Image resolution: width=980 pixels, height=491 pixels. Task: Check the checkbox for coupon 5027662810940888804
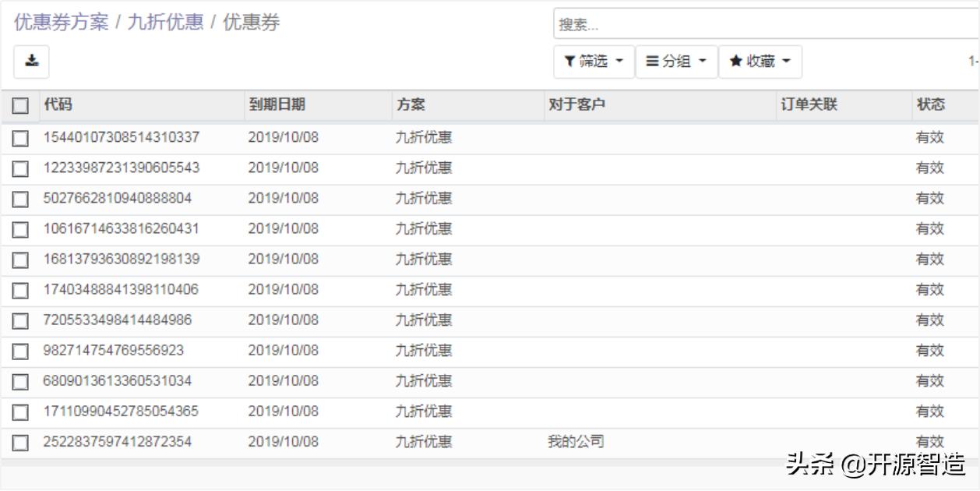[x=22, y=196]
